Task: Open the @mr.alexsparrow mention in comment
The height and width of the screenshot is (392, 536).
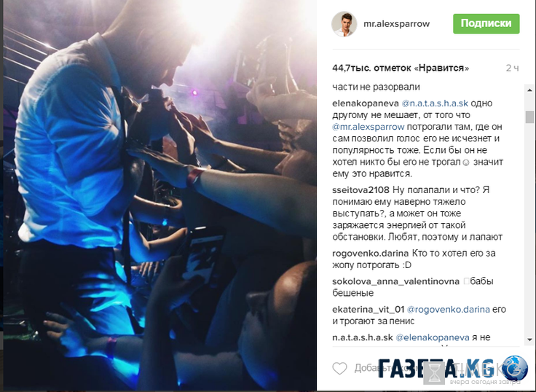Action: 368,127
